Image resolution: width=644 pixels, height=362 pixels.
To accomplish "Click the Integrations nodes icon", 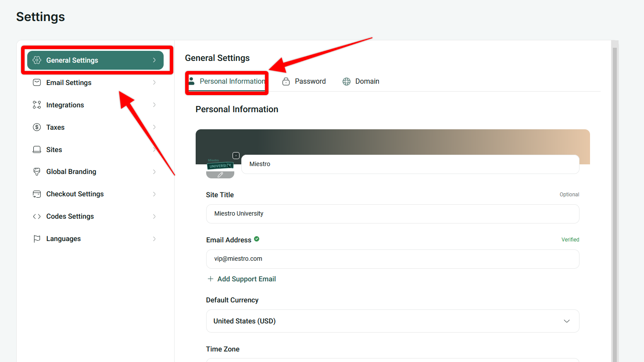I will point(37,105).
